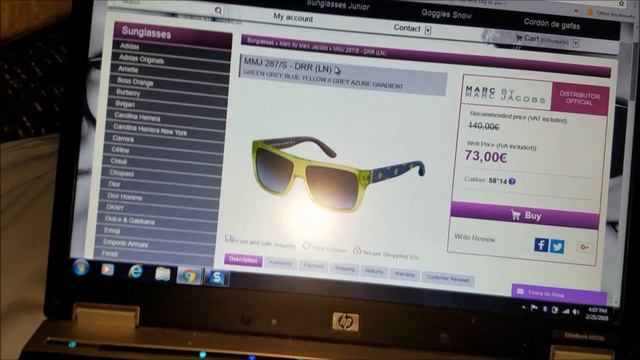Share via the Twitter icon
The height and width of the screenshot is (360, 640).
coord(557,247)
